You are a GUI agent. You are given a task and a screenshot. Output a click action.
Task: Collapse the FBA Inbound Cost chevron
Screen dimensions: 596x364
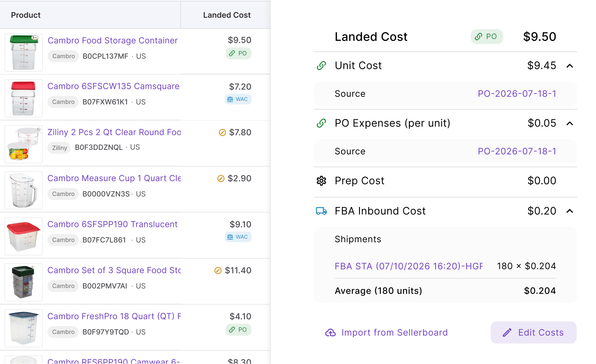click(570, 211)
